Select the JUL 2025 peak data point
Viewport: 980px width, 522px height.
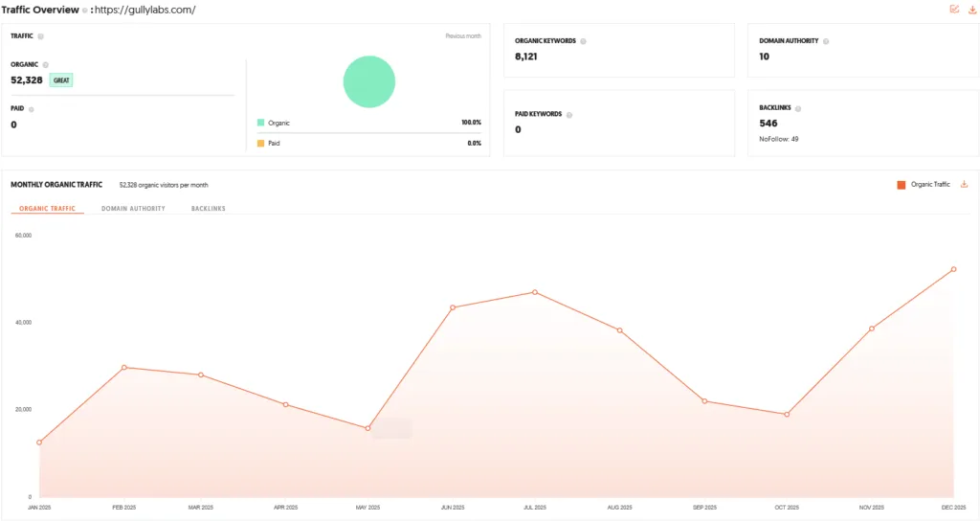(x=535, y=292)
